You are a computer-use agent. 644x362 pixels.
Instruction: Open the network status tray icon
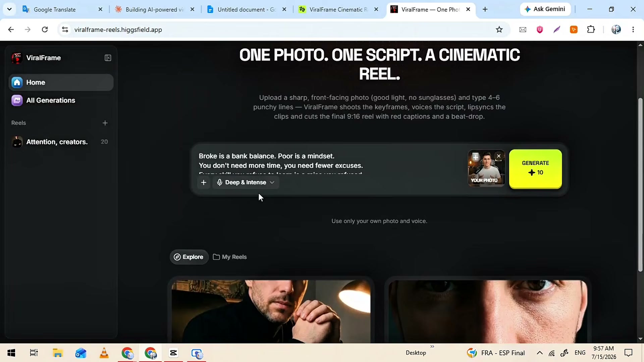pos(552,353)
